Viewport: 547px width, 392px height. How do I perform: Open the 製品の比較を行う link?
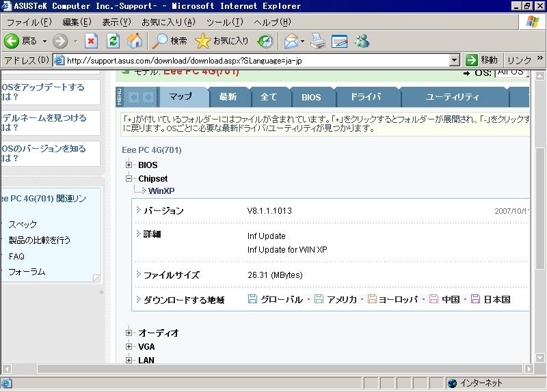[40, 240]
